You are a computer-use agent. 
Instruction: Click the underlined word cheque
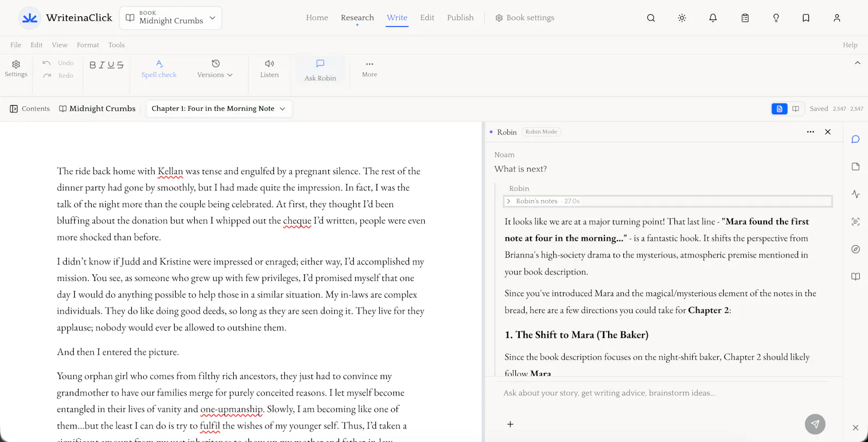tap(297, 221)
